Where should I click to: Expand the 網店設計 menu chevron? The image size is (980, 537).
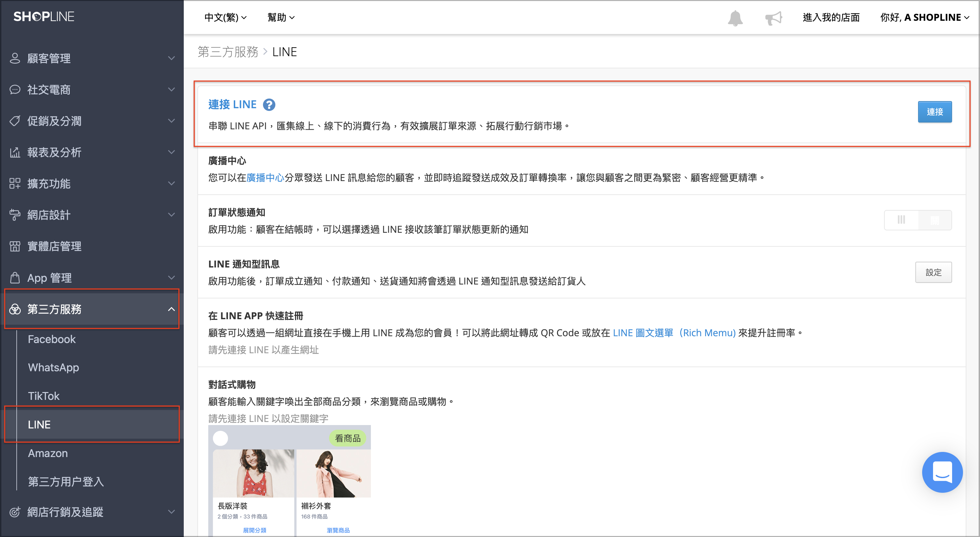click(171, 215)
